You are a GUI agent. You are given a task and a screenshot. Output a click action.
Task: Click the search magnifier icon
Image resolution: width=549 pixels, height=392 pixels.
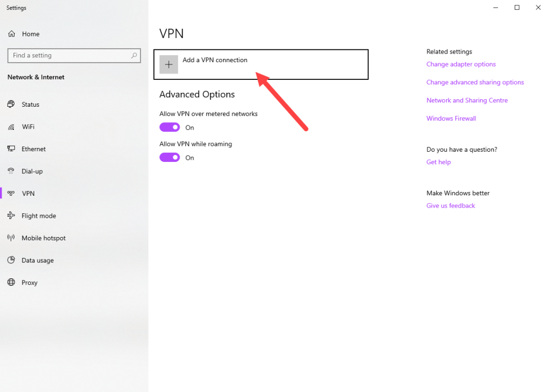(x=134, y=55)
